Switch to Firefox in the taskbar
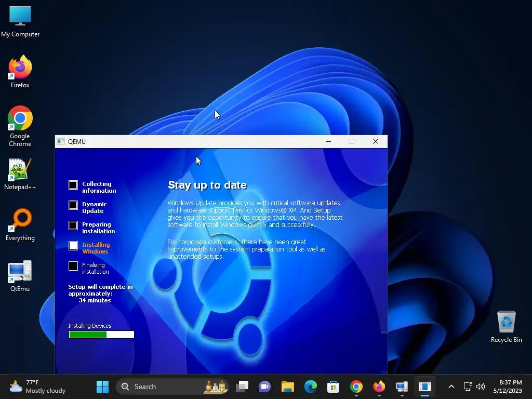Screen dimensions: 532x399 tap(379, 387)
